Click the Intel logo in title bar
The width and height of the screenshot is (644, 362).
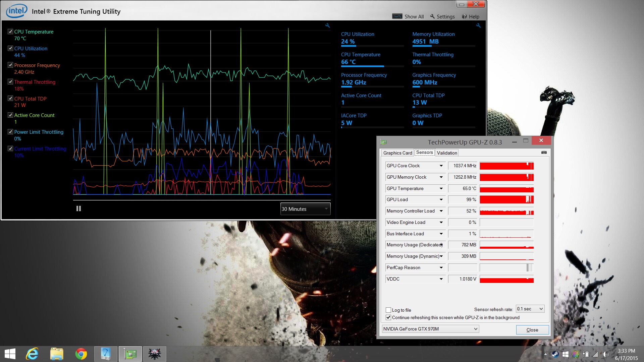click(16, 11)
